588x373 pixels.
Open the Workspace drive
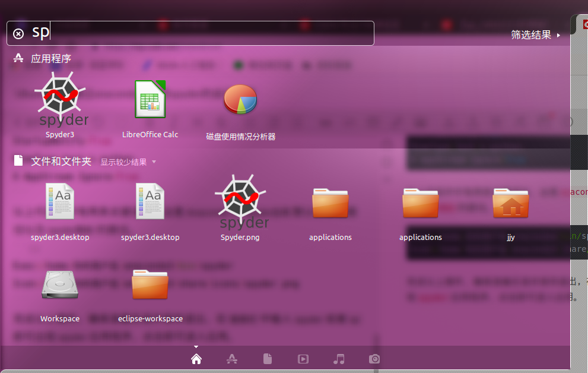click(60, 285)
